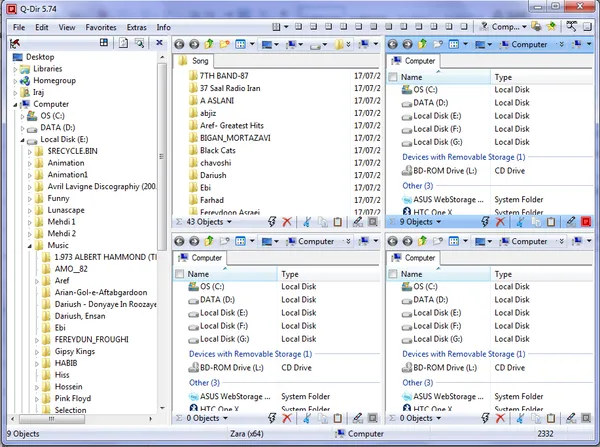Click lightning icon beside 9 Objects
The width and height of the screenshot is (600, 447).
(485, 222)
